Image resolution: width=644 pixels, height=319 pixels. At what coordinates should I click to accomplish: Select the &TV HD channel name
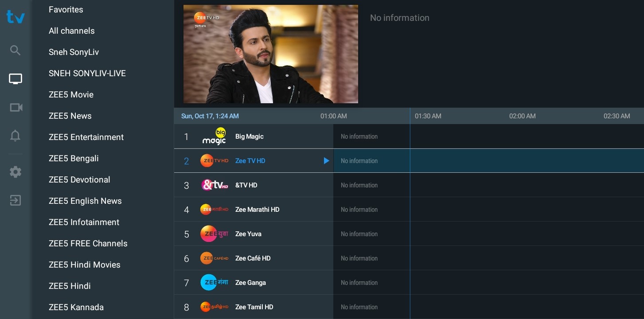[246, 185]
